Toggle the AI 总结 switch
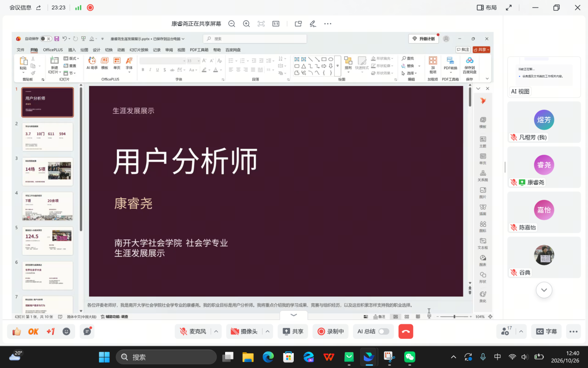Image resolution: width=588 pixels, height=368 pixels. tap(384, 331)
